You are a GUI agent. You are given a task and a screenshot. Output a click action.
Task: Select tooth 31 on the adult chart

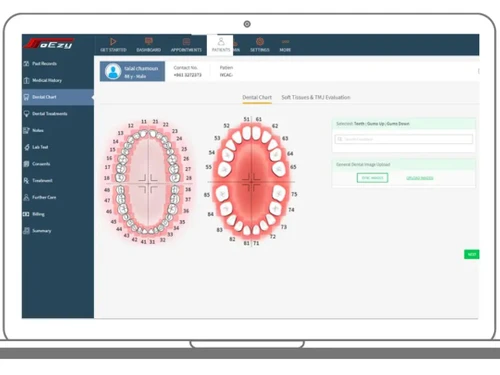coord(151,231)
